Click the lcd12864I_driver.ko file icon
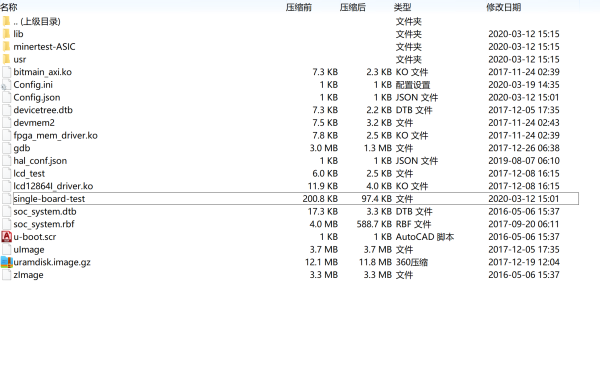 tap(6, 186)
